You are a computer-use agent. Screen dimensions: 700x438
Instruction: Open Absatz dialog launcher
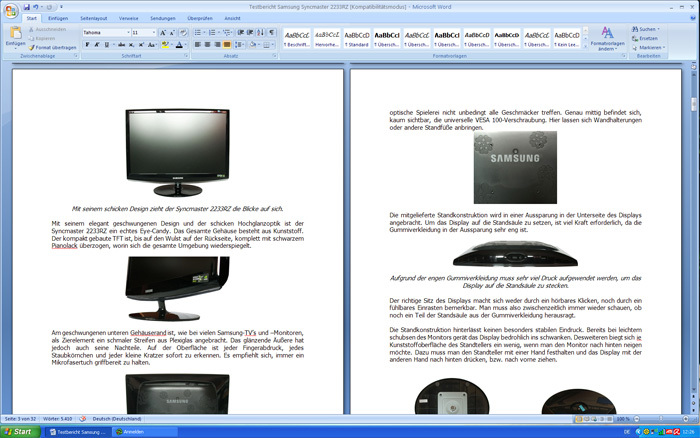[x=275, y=56]
